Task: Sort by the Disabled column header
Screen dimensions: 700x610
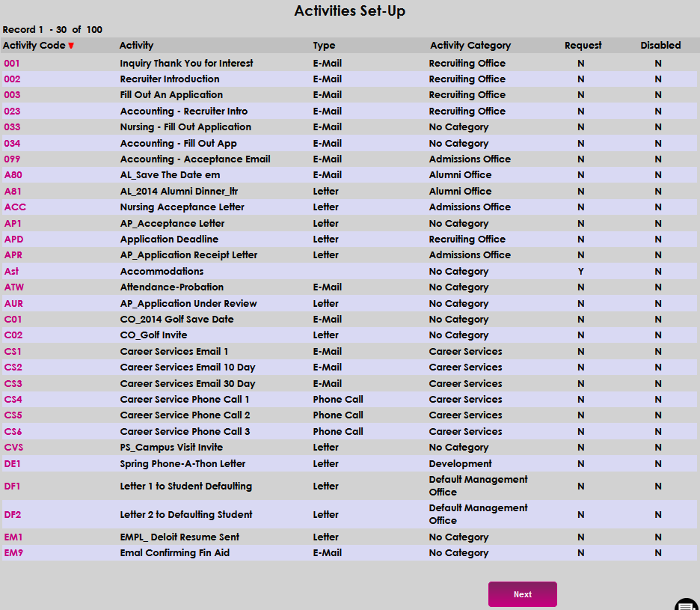Action: (x=660, y=45)
